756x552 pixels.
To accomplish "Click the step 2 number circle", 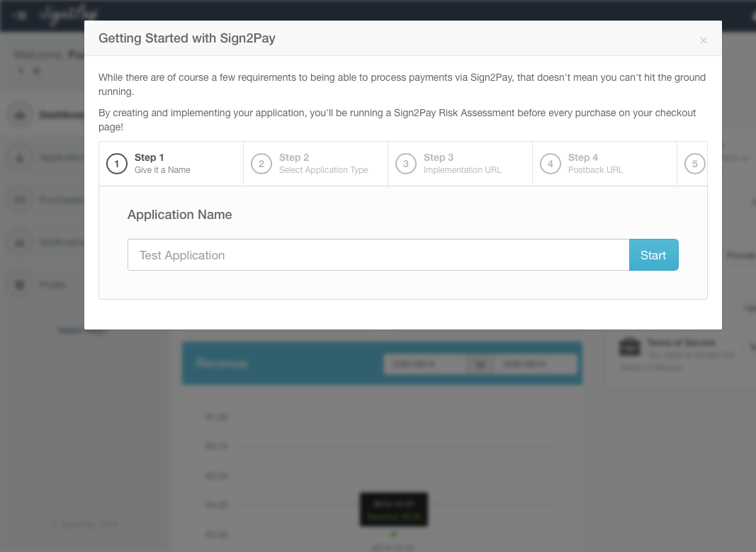I will 261,164.
